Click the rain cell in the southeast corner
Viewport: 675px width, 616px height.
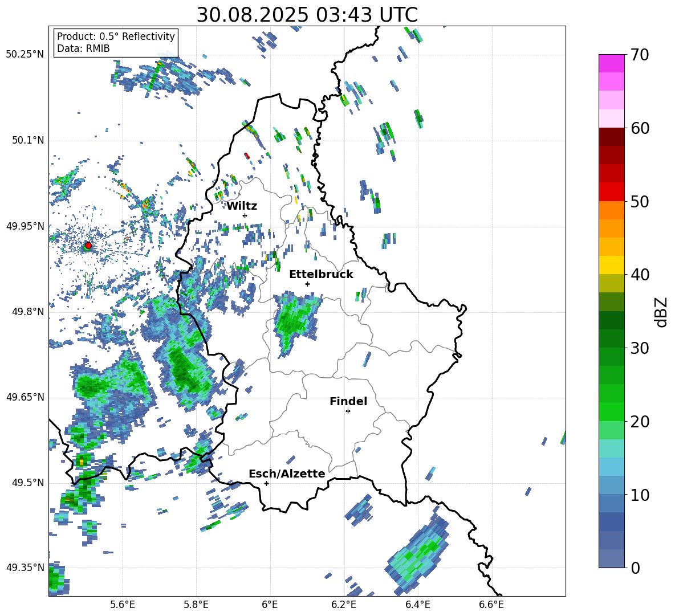click(417, 554)
